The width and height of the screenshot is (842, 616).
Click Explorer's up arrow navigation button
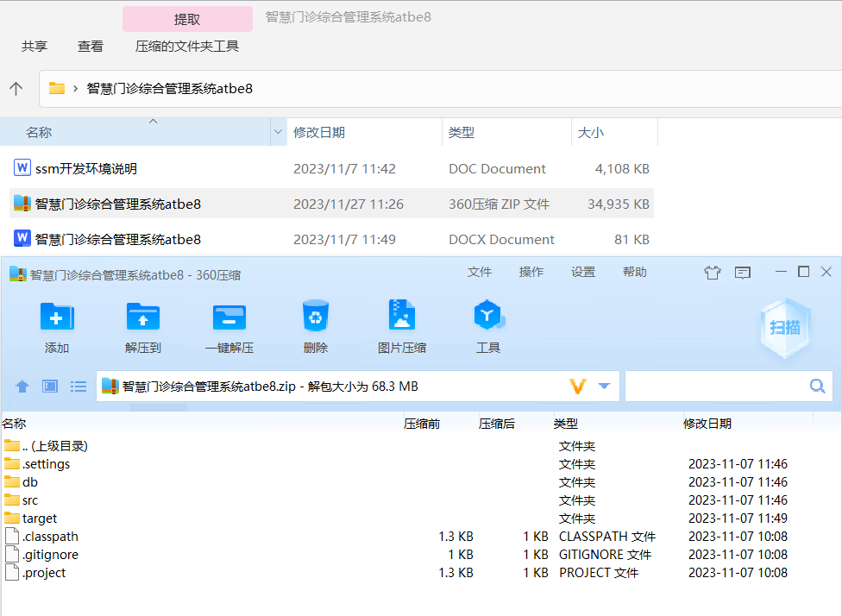click(x=16, y=89)
